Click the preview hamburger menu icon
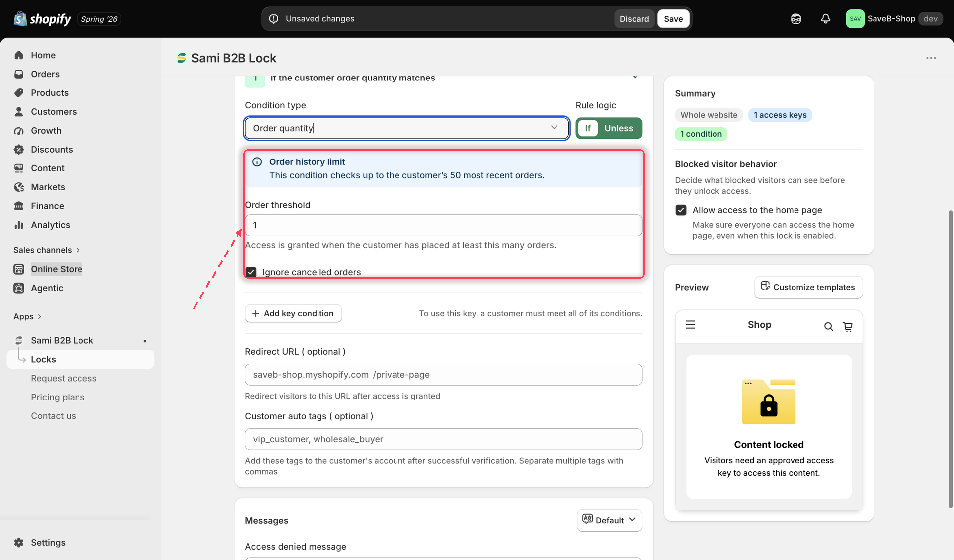The width and height of the screenshot is (954, 560). 690,325
